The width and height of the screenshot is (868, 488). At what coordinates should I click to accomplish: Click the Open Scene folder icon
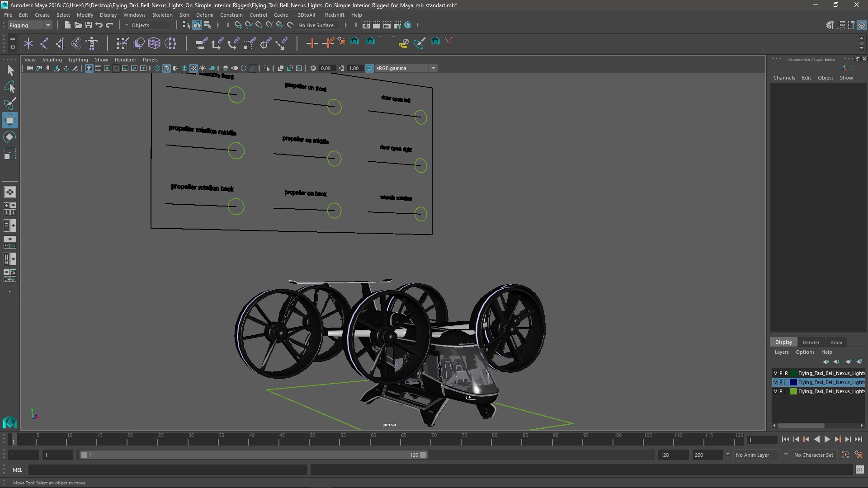pyautogui.click(x=78, y=25)
